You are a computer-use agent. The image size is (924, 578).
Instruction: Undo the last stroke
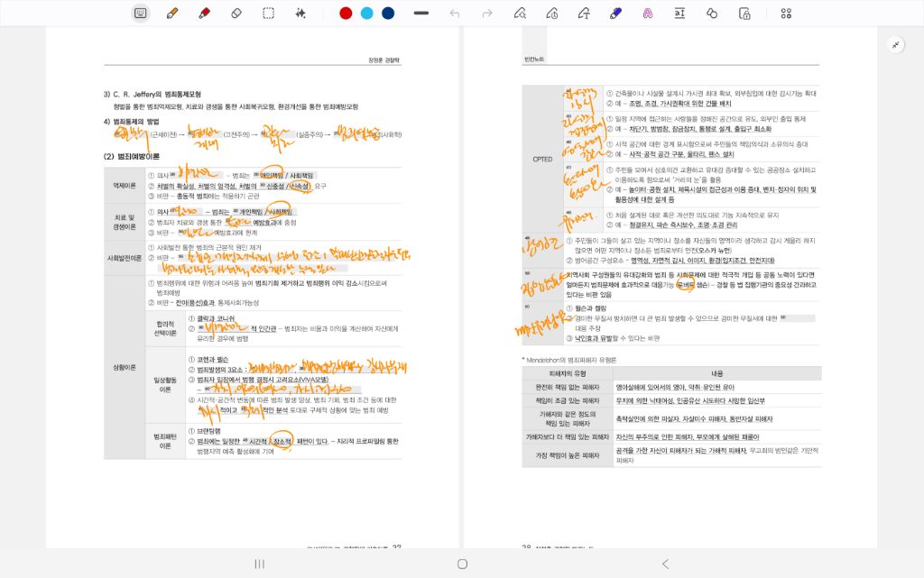pyautogui.click(x=455, y=13)
